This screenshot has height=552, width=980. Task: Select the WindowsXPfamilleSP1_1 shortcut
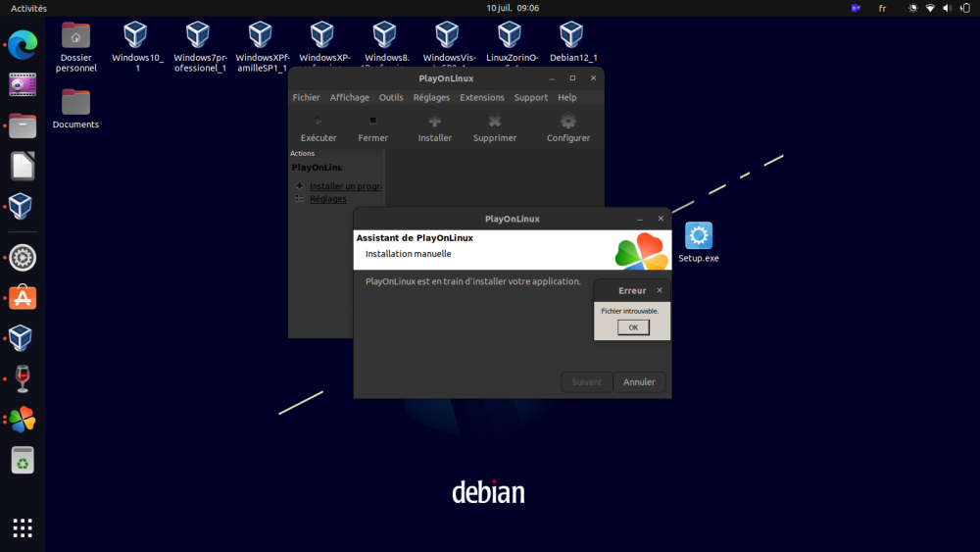click(263, 47)
